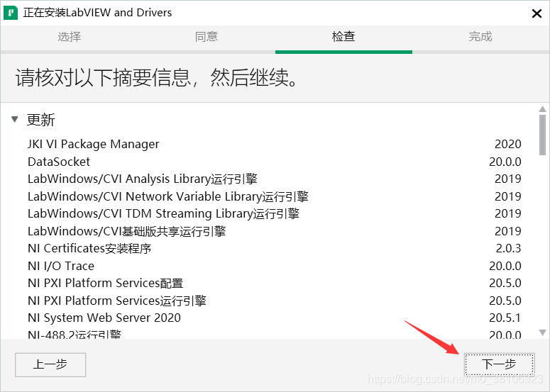Viewport: 550px width, 392px height.
Task: Select LabWindows/CVI Analysis Library运行引擎 entry
Action: [275, 179]
